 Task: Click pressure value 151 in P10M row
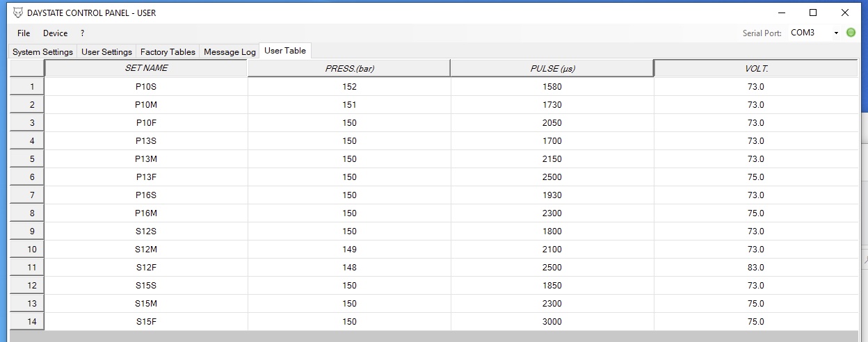(x=349, y=105)
